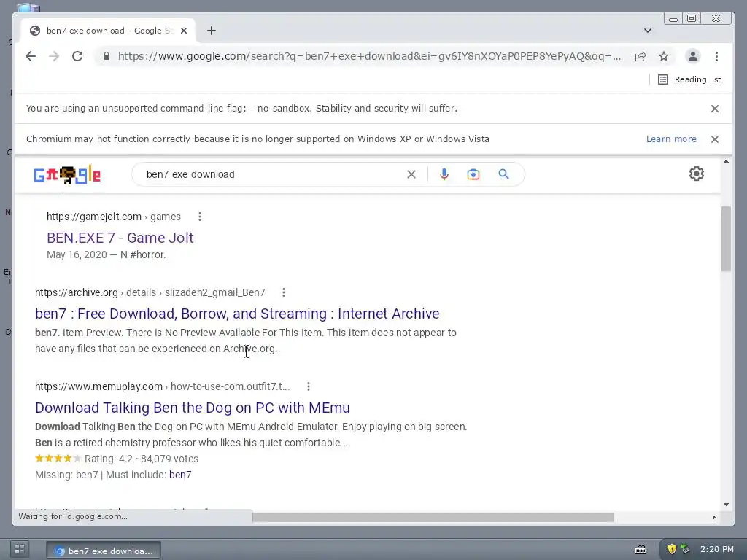Screen dimensions: 747x560
Task: Click the Must include ben7 link
Action: click(180, 475)
